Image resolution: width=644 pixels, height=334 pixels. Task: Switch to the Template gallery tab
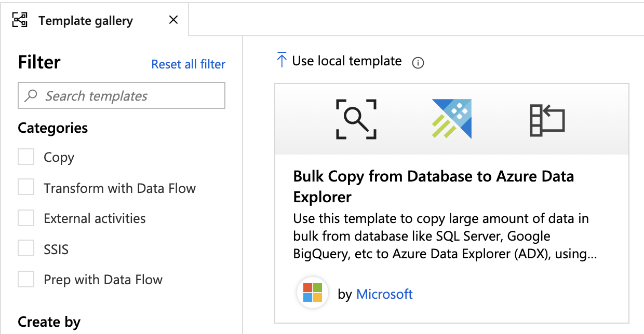(x=86, y=21)
